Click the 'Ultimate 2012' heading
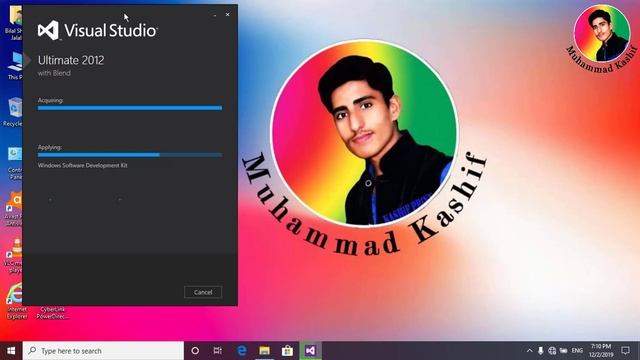640x360 pixels. click(71, 60)
